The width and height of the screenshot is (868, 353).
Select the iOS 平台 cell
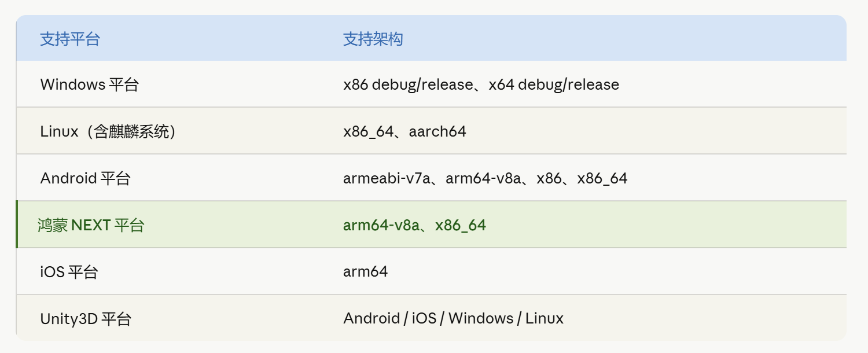[x=69, y=271]
